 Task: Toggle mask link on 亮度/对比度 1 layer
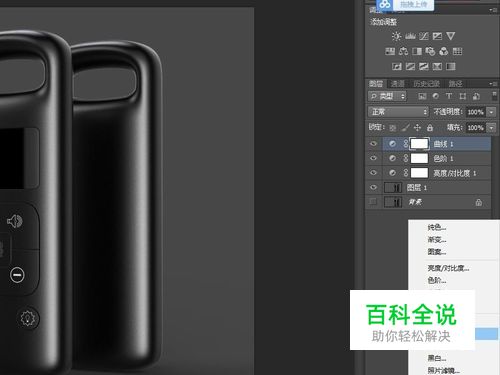pyautogui.click(x=405, y=173)
